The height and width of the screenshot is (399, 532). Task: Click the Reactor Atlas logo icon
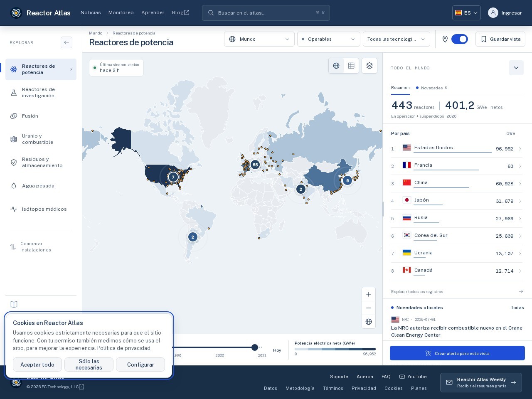click(16, 13)
